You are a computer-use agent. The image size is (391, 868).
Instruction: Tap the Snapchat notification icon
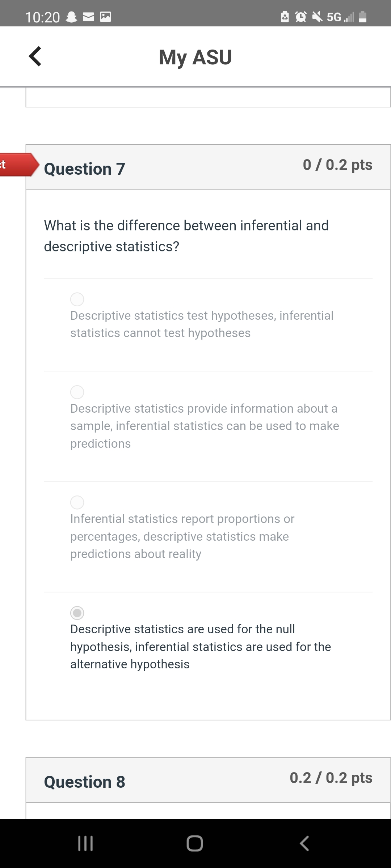click(72, 17)
